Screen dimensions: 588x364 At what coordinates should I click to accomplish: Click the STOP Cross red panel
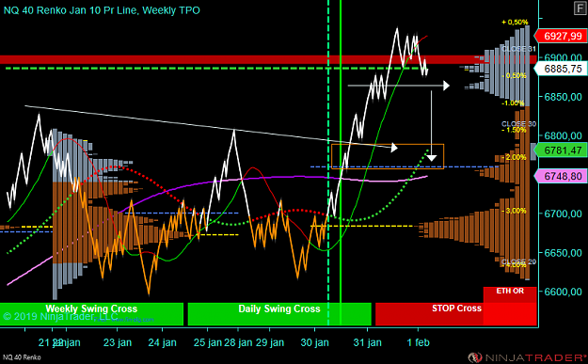click(456, 314)
